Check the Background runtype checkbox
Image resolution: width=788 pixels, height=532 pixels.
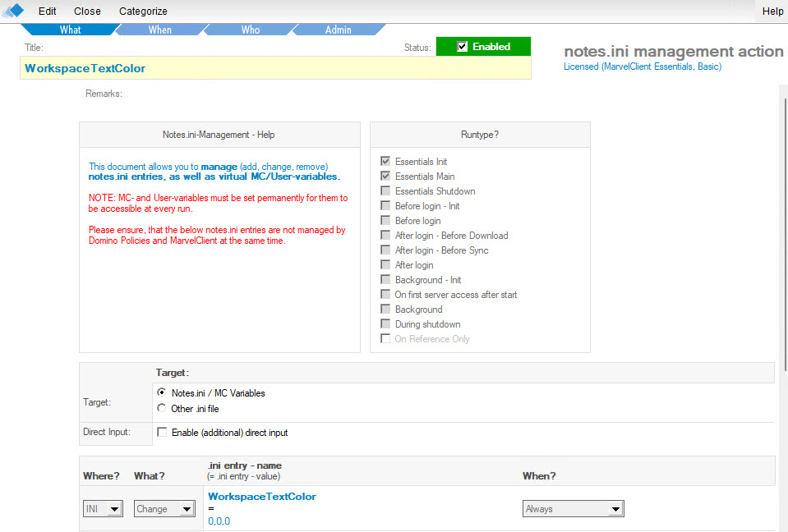click(385, 310)
